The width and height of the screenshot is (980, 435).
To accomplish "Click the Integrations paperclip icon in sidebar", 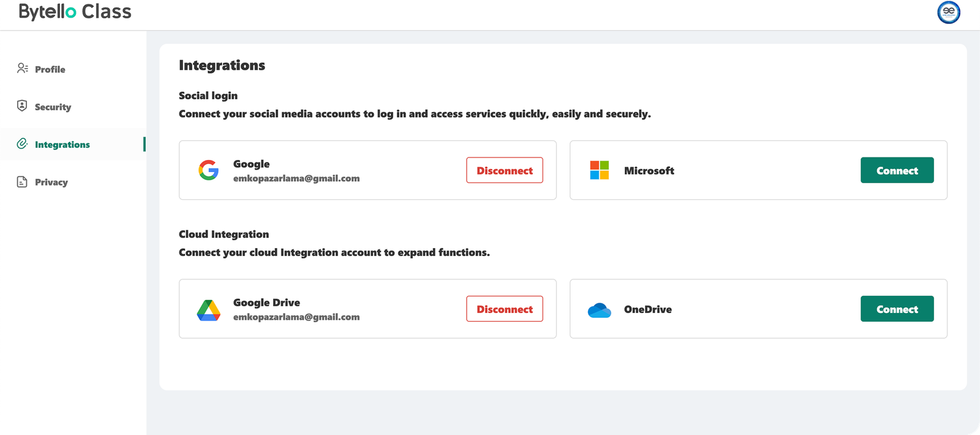I will coord(22,144).
